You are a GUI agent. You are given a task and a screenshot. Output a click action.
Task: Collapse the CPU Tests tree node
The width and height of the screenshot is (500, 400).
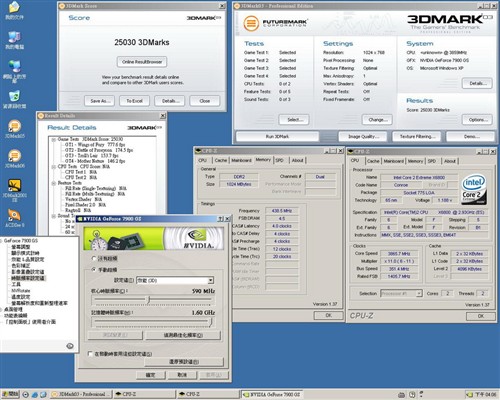(54, 166)
